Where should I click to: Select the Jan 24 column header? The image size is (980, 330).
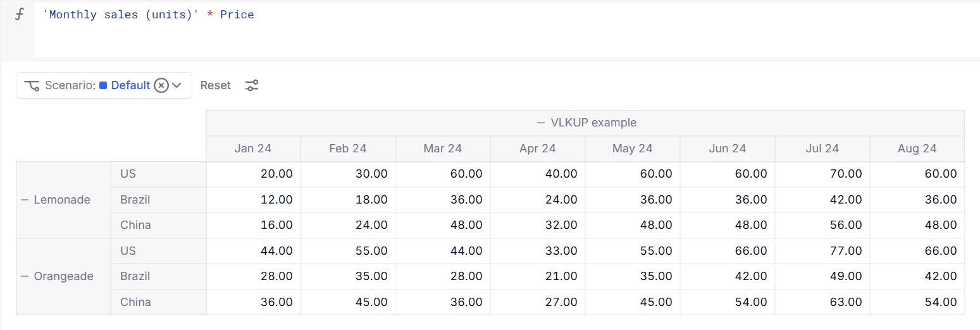click(253, 149)
